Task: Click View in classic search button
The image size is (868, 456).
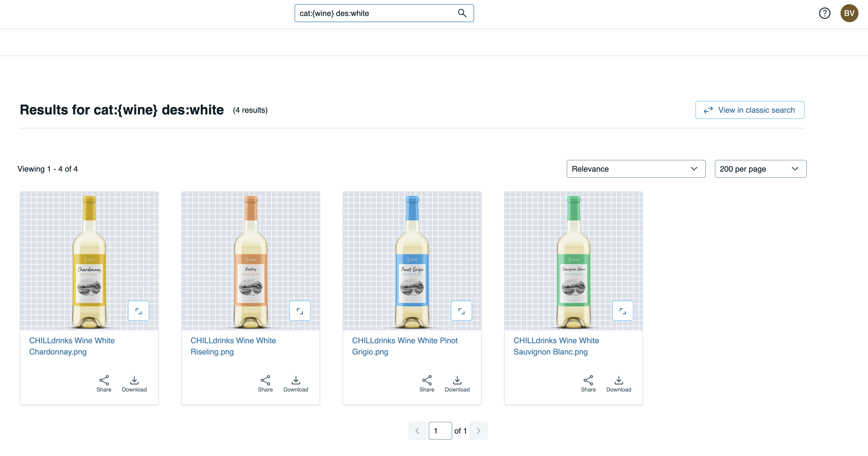Action: 750,110
